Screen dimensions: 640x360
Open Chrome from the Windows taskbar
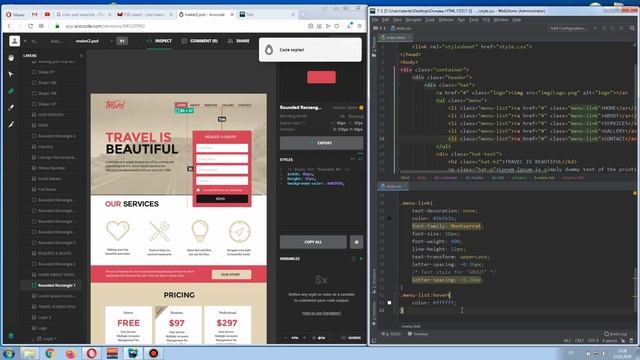pyautogui.click(x=50, y=353)
